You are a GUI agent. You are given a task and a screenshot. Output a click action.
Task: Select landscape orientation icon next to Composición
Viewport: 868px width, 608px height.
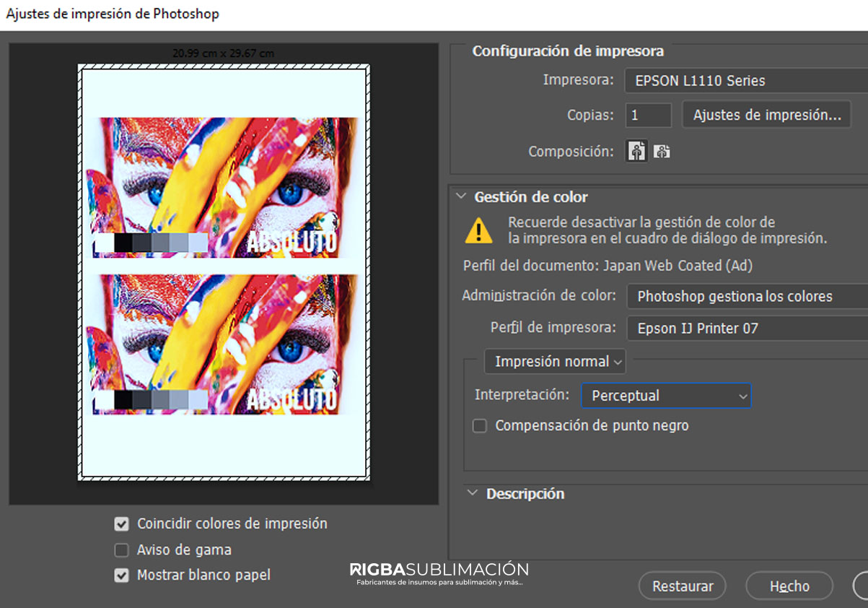(662, 152)
